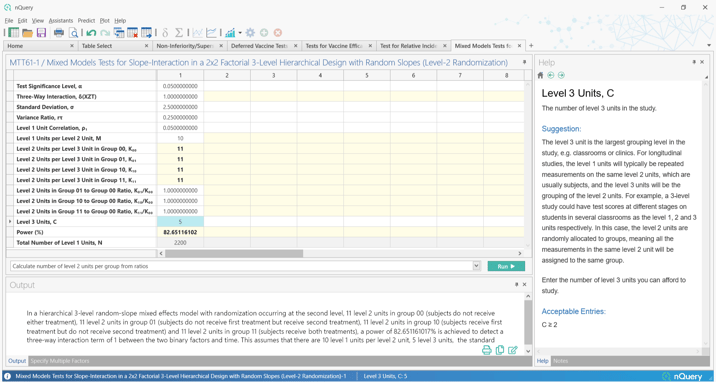Print the output text with printer icon

487,350
